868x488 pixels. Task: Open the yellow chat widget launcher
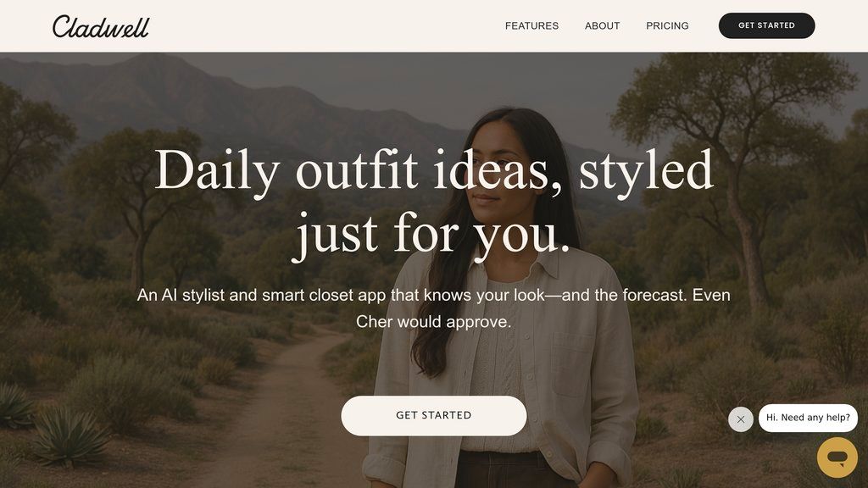click(837, 457)
